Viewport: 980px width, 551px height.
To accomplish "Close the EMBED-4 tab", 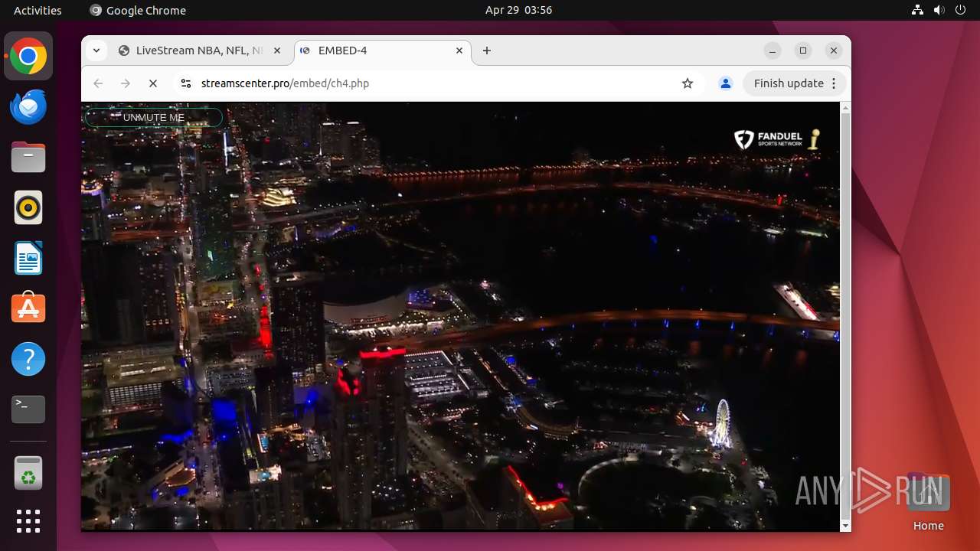I will coord(459,51).
